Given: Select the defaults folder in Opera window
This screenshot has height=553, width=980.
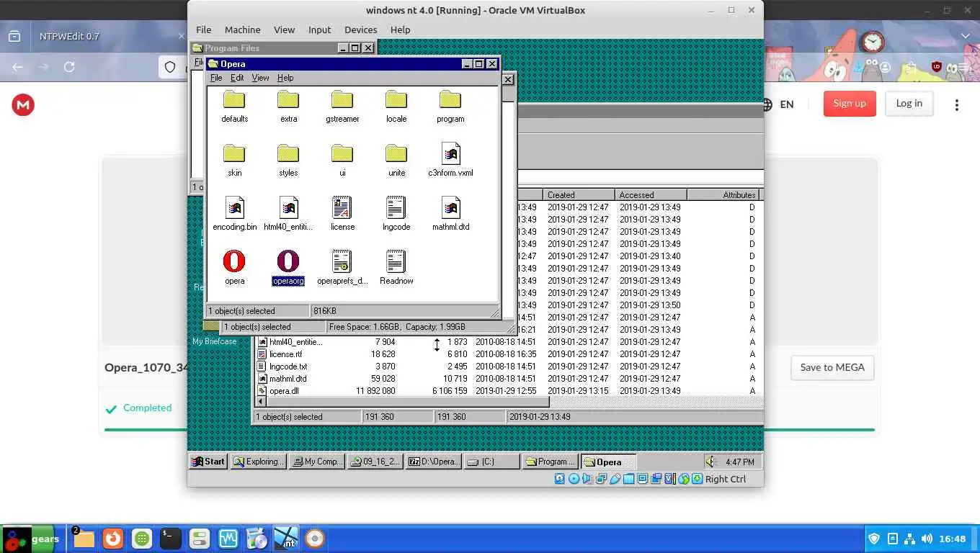Looking at the screenshot, I should (234, 100).
